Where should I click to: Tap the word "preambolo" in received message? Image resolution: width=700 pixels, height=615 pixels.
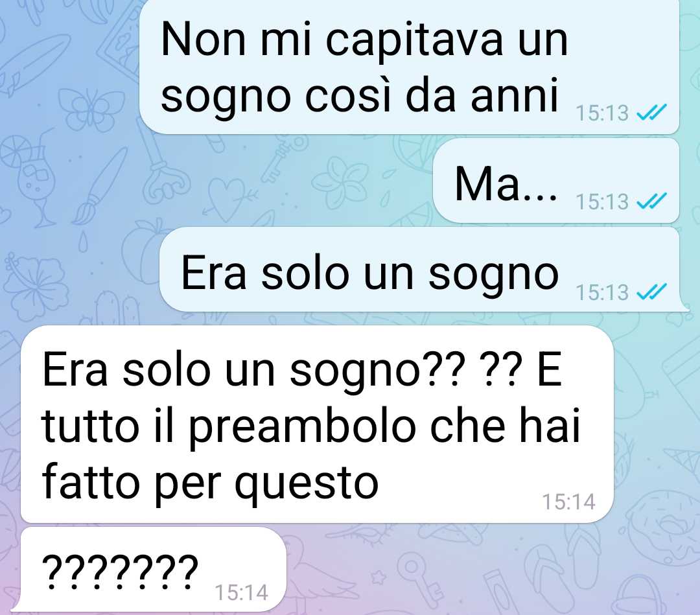pyautogui.click(x=301, y=426)
